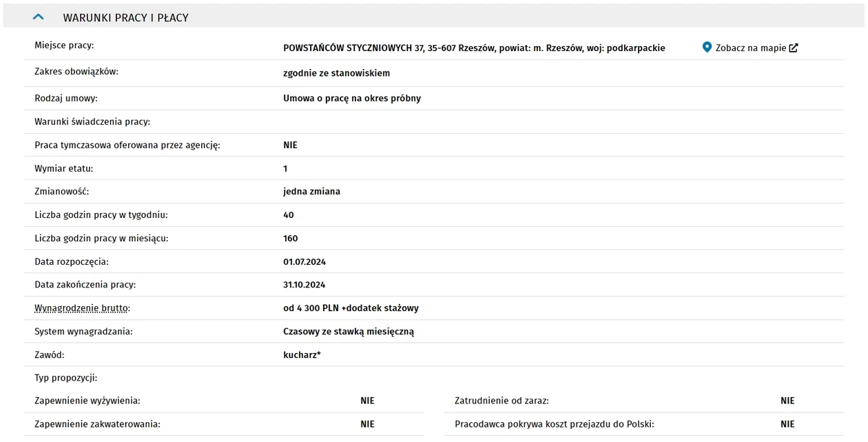868x442 pixels.
Task: Click the end date 31.10.2024
Action: click(x=304, y=285)
